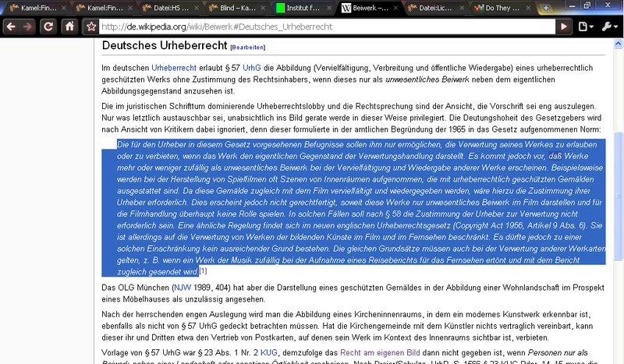Click Bearbeiten next to Deutsches Urheberrecht

[x=247, y=48]
